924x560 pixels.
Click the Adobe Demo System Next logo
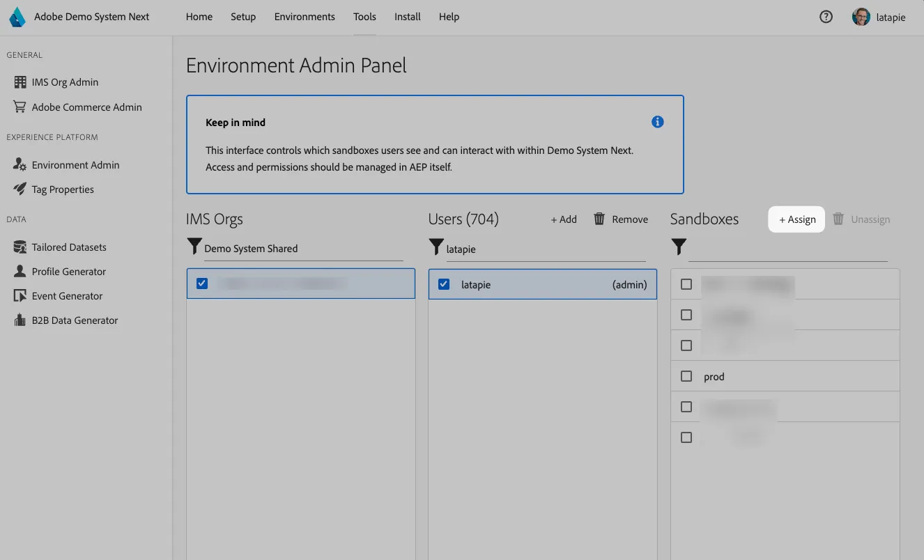17,17
